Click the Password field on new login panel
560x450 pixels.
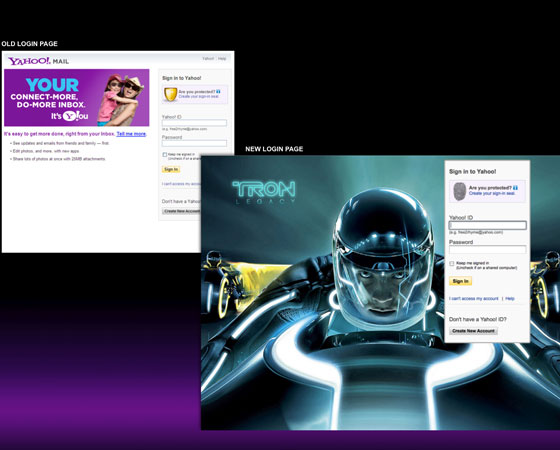point(488,249)
